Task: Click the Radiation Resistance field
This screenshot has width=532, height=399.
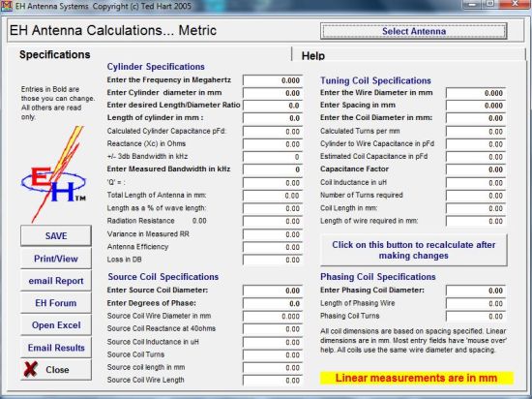Action: pyautogui.click(x=273, y=222)
